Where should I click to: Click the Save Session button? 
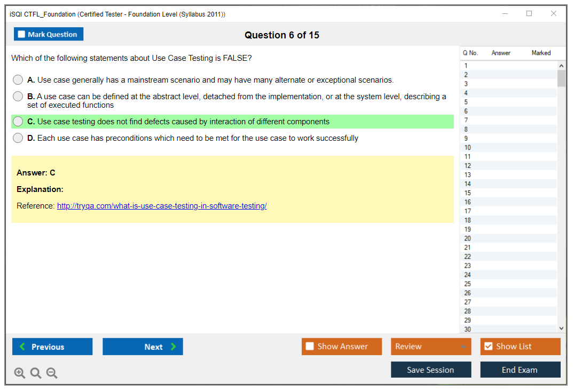431,370
